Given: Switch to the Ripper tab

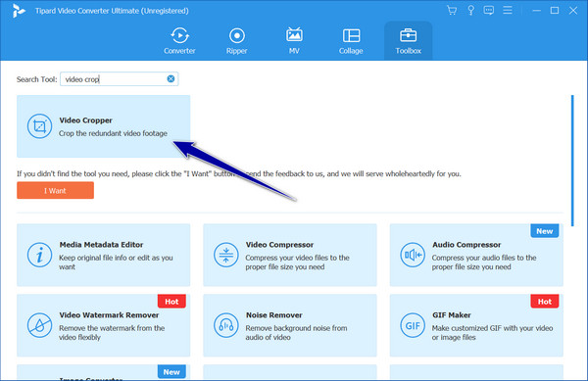Looking at the screenshot, I should pos(236,41).
